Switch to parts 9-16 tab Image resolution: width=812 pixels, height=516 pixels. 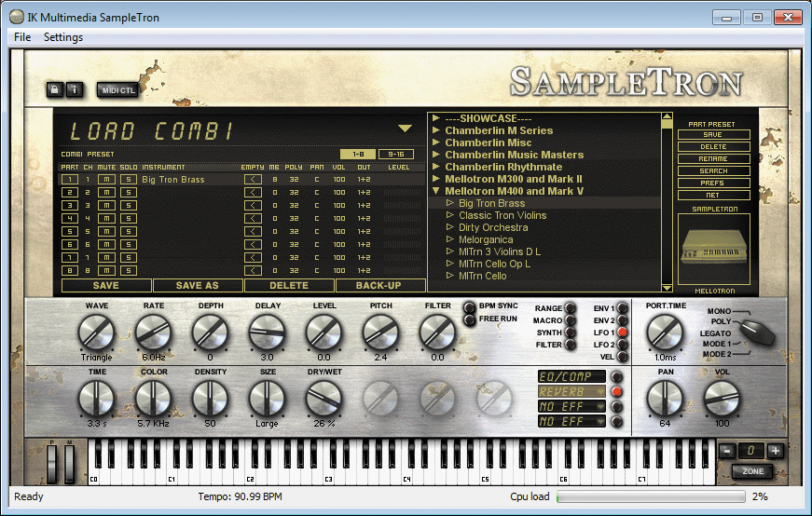pyautogui.click(x=396, y=155)
